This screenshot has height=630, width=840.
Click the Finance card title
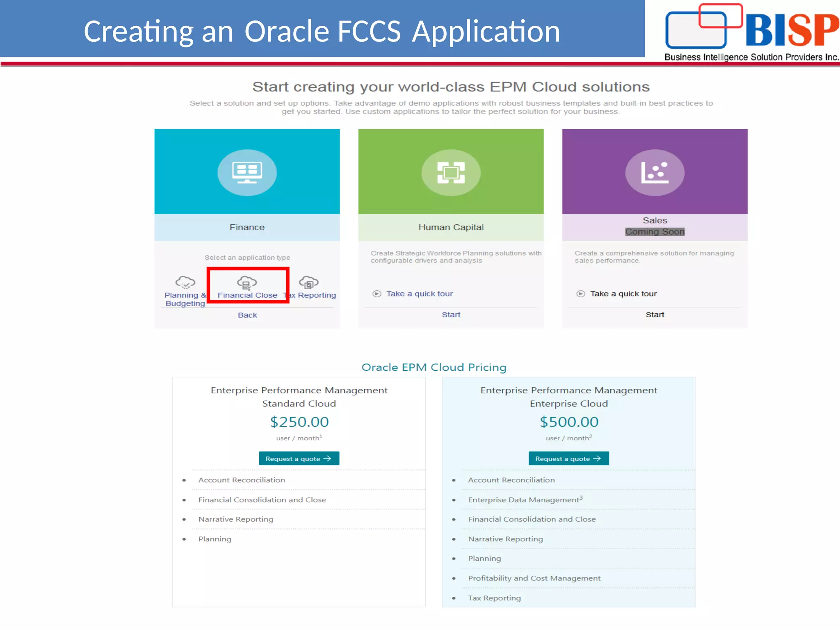click(247, 227)
